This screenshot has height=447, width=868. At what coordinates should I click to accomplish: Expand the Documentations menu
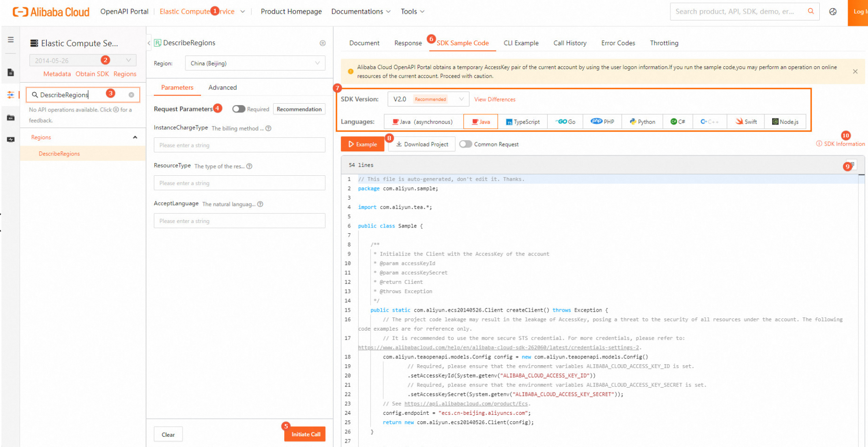pyautogui.click(x=361, y=12)
